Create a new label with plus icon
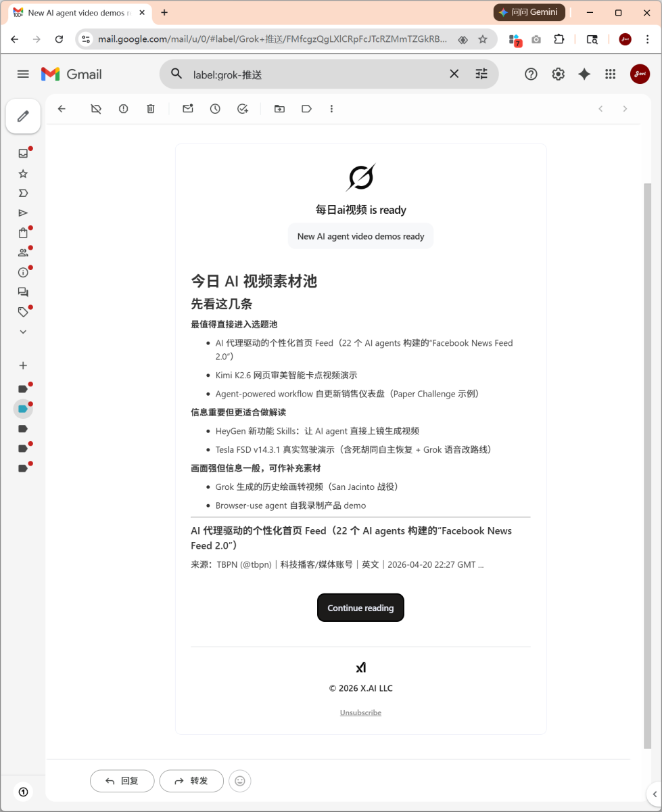Viewport: 662px width, 812px height. (x=23, y=365)
